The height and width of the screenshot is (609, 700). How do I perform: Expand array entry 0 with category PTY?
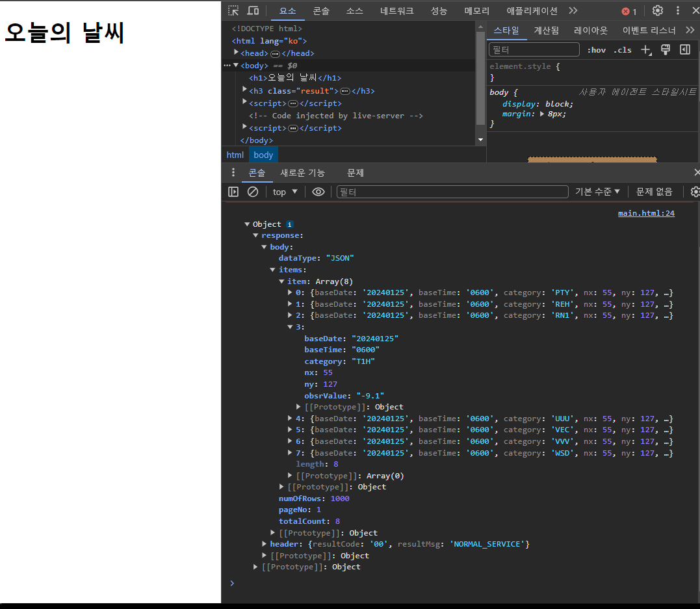[290, 292]
